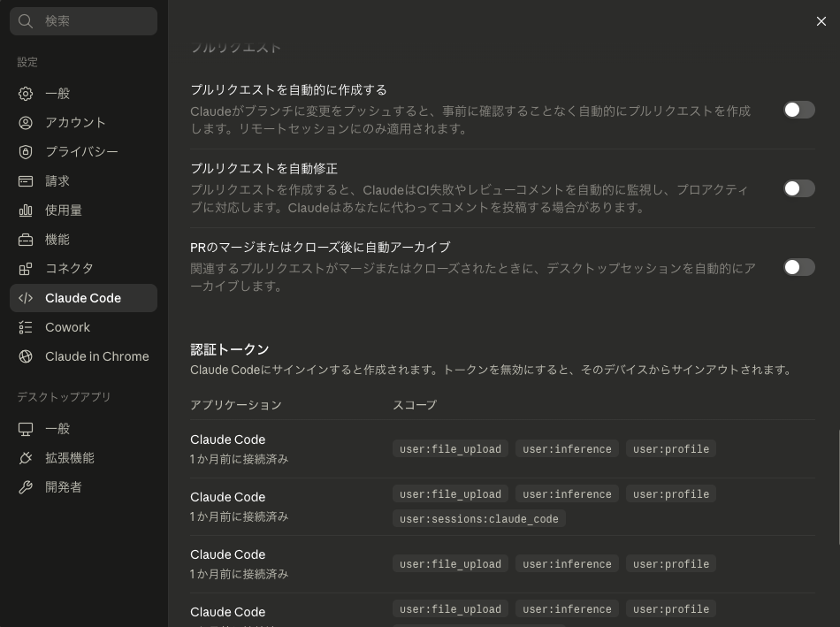The height and width of the screenshot is (627, 840).
Task: Click the first Claude Code token name
Action: click(x=227, y=440)
